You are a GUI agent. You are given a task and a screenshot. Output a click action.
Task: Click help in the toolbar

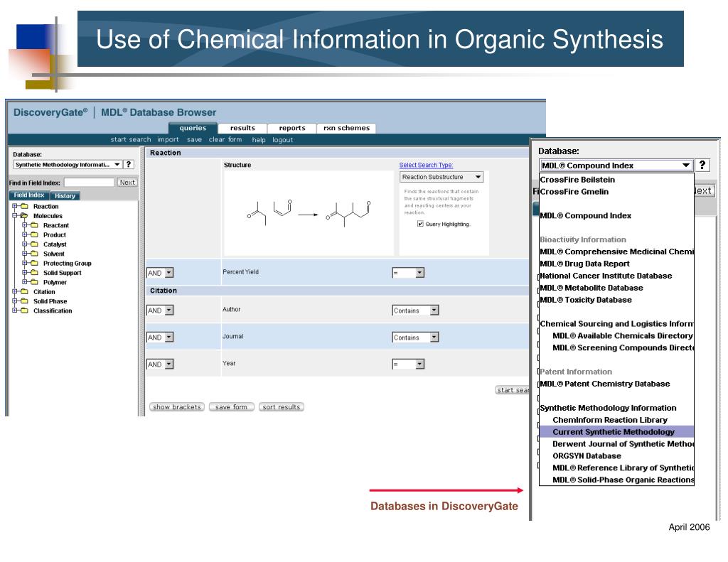259,140
